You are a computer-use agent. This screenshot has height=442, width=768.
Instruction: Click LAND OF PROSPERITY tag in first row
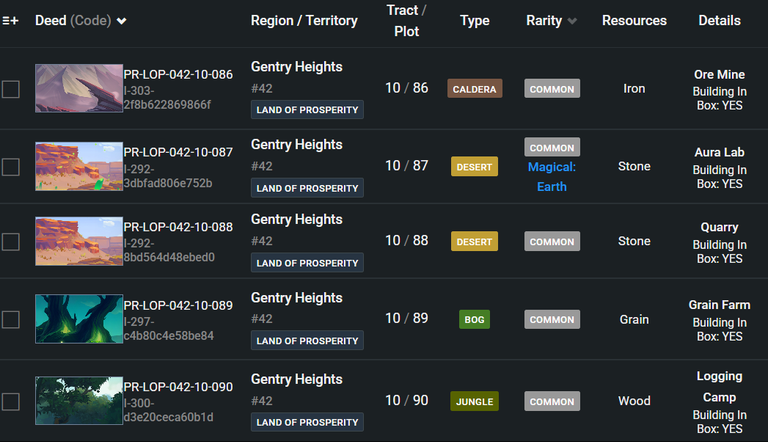(307, 110)
